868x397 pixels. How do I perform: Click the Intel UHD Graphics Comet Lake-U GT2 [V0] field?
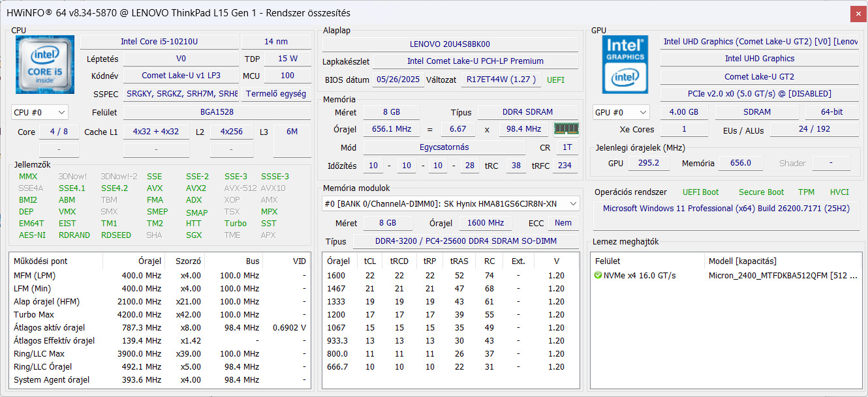(760, 42)
